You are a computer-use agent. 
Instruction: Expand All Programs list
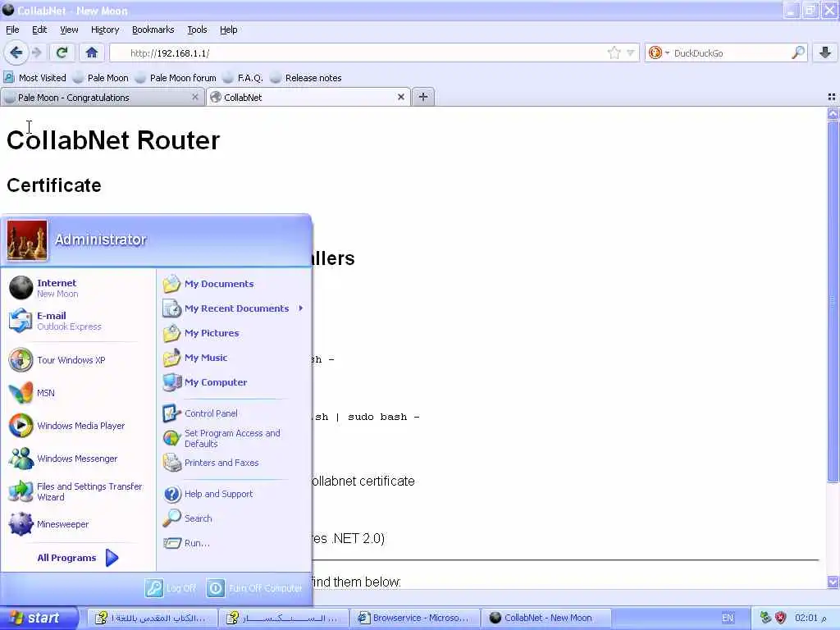(78, 558)
